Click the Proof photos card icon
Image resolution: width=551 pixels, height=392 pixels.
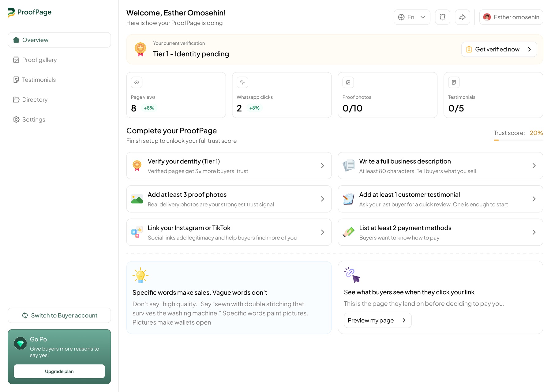tap(348, 82)
